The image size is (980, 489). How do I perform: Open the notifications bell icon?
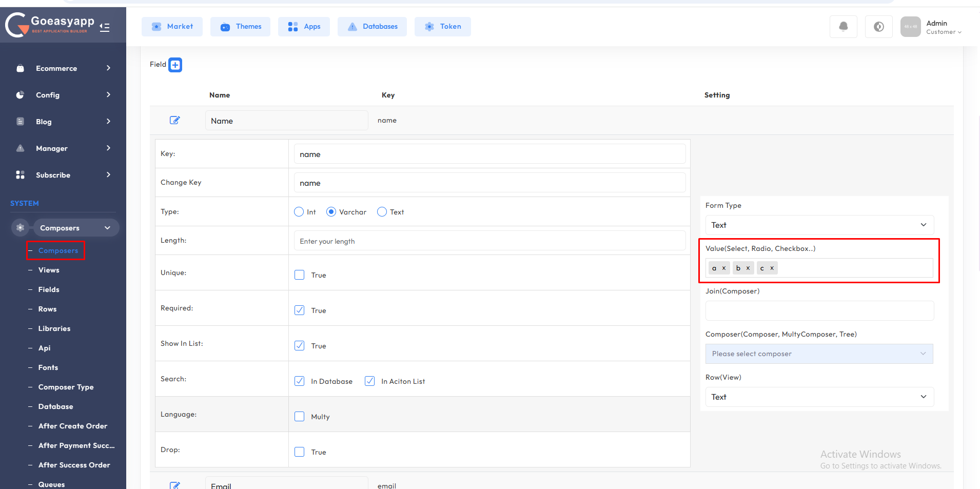click(843, 27)
